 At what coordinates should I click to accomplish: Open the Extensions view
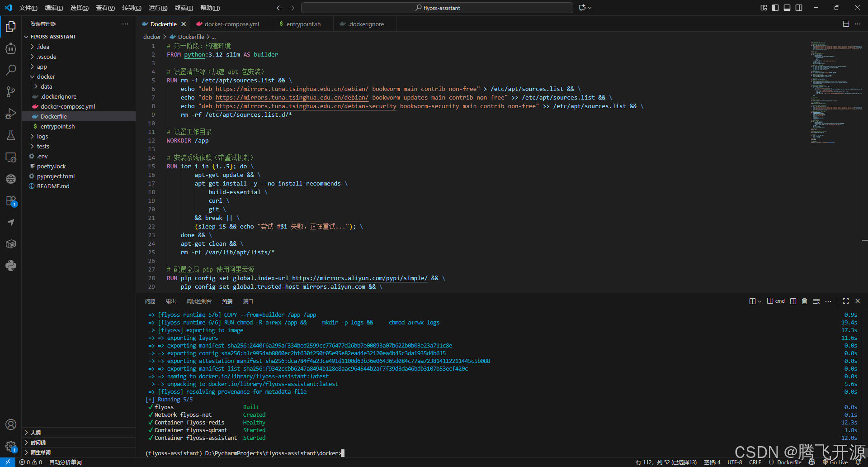click(x=11, y=201)
